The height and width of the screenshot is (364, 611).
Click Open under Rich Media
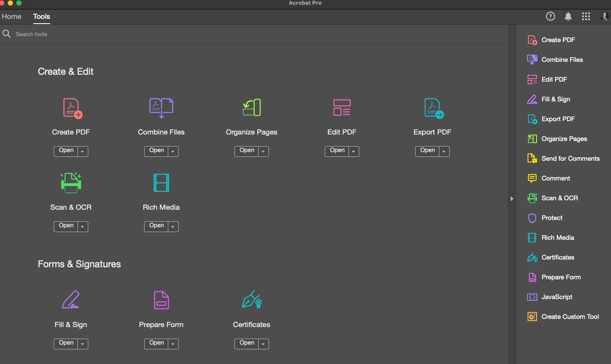click(x=156, y=226)
